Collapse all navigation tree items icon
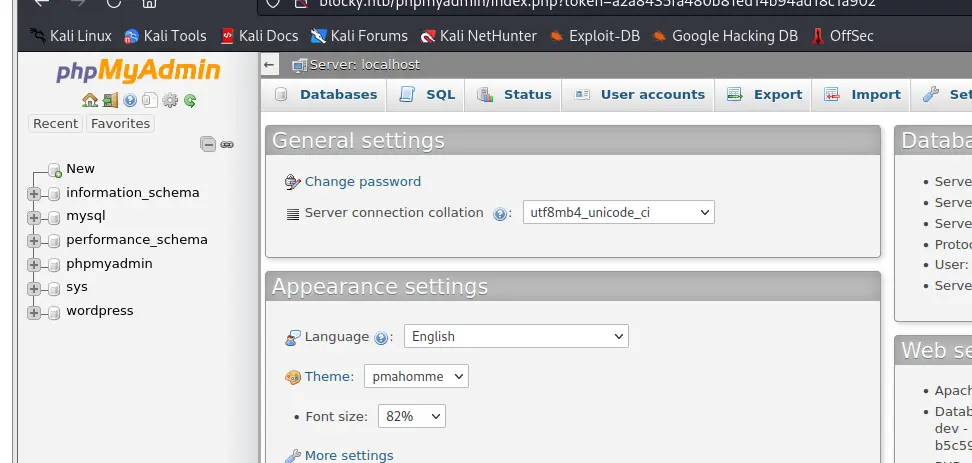Viewport: 972px width, 463px height. [x=208, y=144]
